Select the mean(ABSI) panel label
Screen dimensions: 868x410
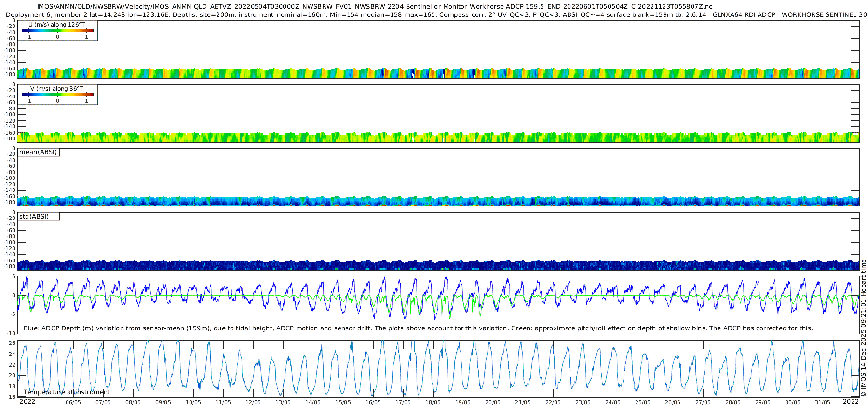click(38, 152)
